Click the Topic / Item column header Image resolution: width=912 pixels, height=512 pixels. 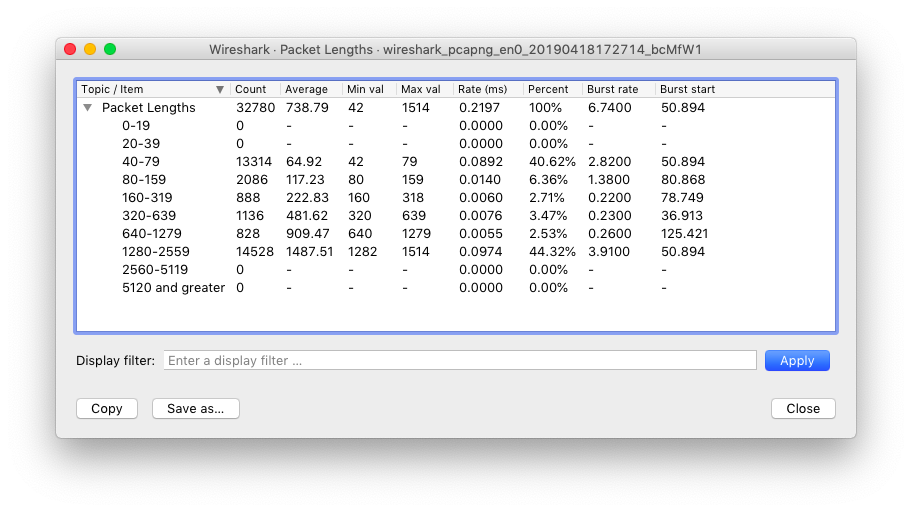[154, 89]
